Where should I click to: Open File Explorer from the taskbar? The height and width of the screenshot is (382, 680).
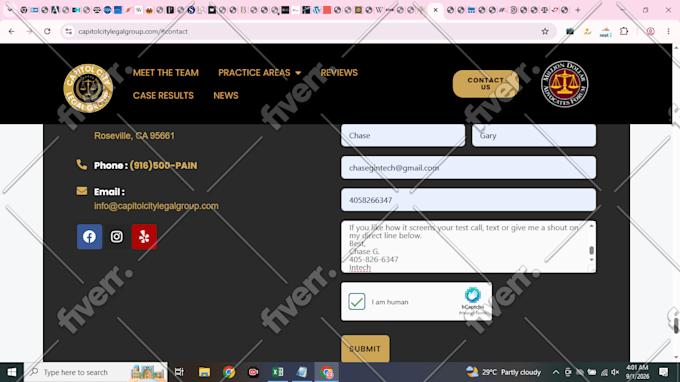(204, 372)
